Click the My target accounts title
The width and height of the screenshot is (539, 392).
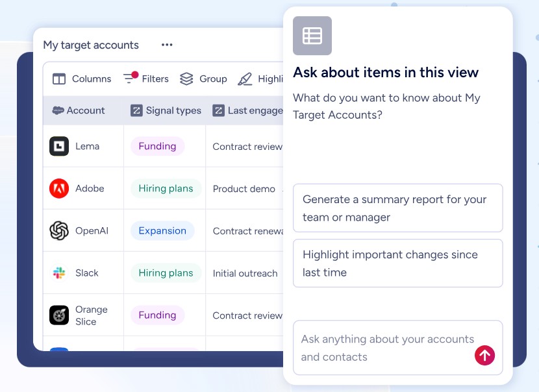pos(91,45)
